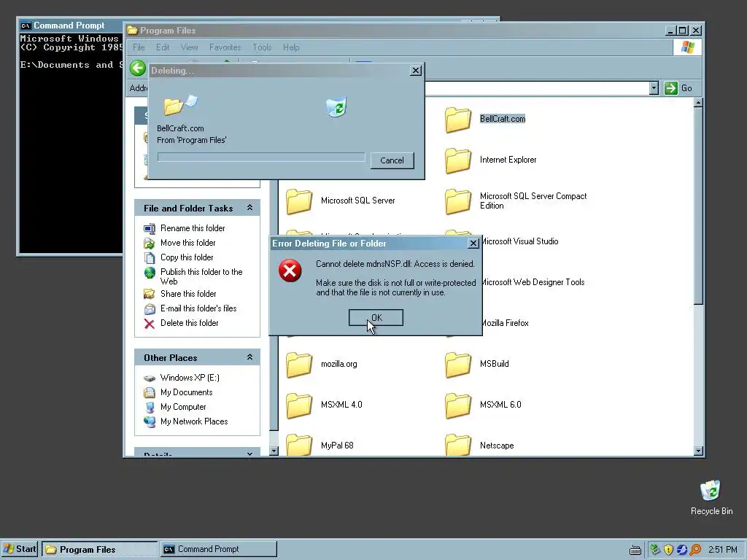Click Move this folder
This screenshot has width=747, height=560.
pos(179,243)
